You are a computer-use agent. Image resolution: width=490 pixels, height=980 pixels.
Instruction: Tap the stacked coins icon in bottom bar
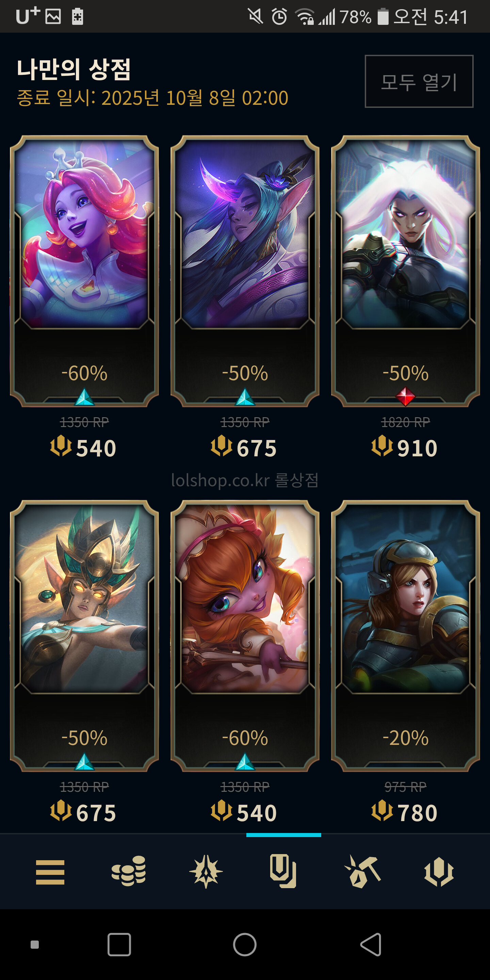[129, 871]
